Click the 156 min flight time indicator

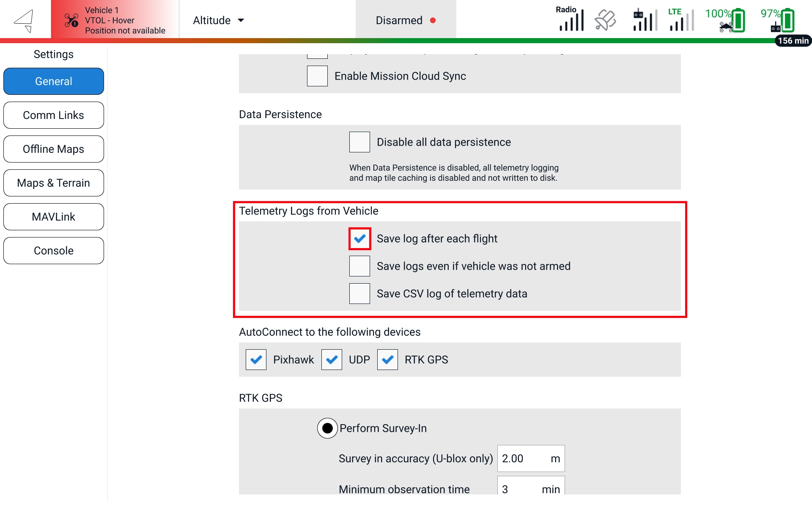(793, 41)
